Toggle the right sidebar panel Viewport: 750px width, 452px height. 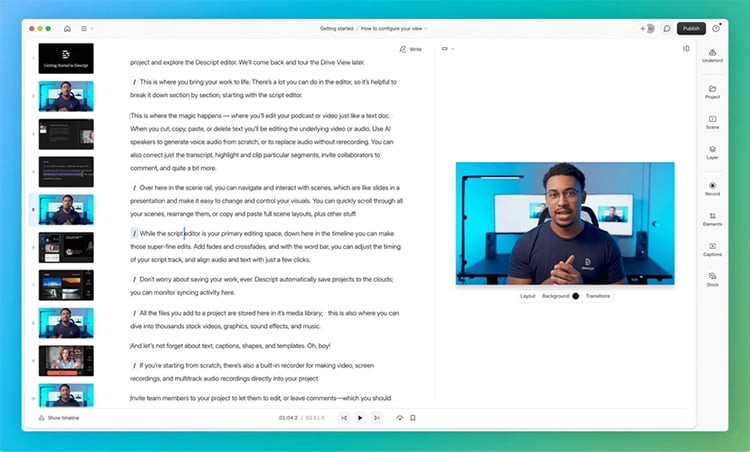coord(686,48)
